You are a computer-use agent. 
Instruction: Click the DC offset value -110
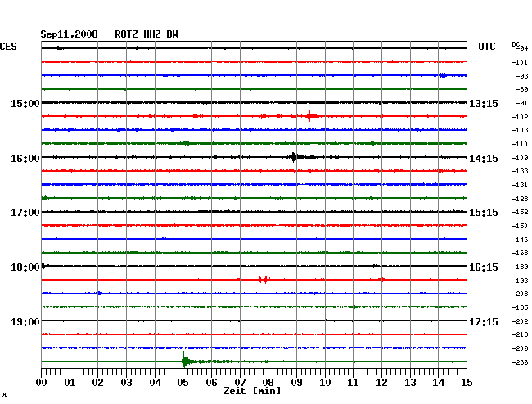[x=520, y=144]
